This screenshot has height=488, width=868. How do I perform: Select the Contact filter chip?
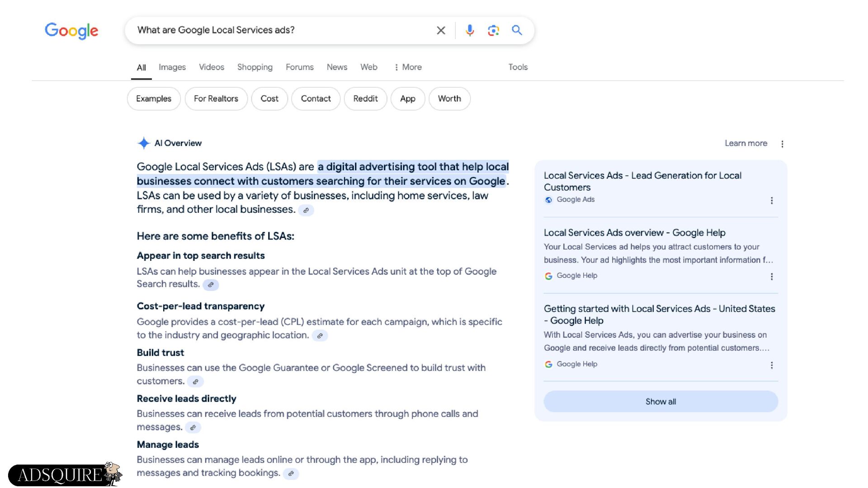pyautogui.click(x=316, y=99)
